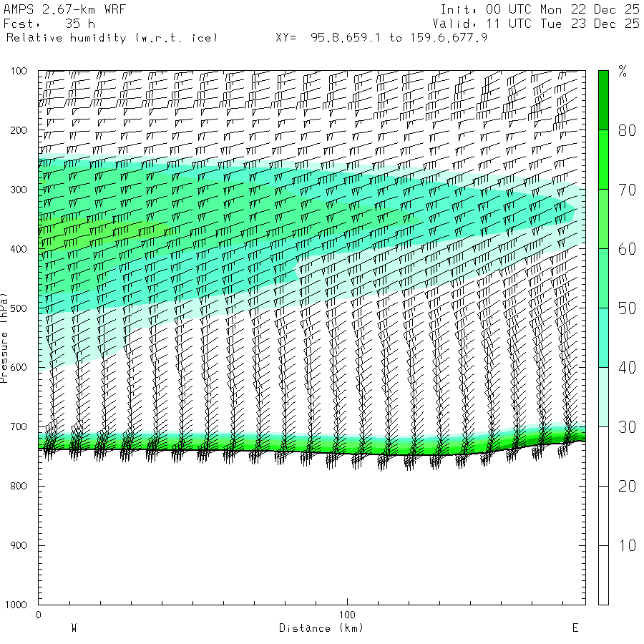Viewport: 644px width, 644px height.
Task: Click the "AMPS 2.67-km WRF" title text
Action: [54, 9]
